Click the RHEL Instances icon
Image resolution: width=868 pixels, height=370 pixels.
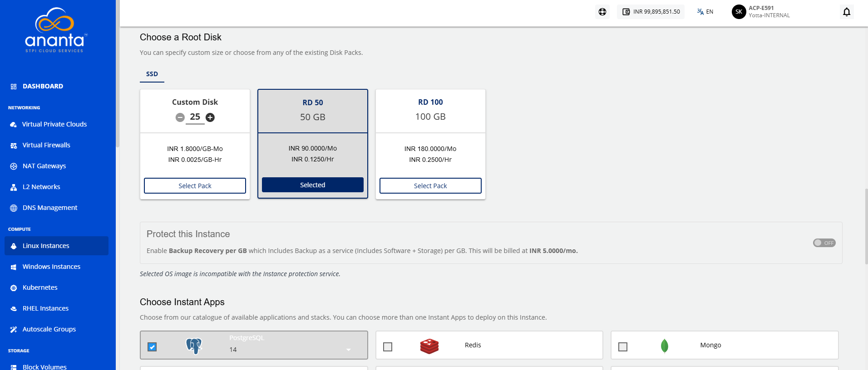point(14,308)
